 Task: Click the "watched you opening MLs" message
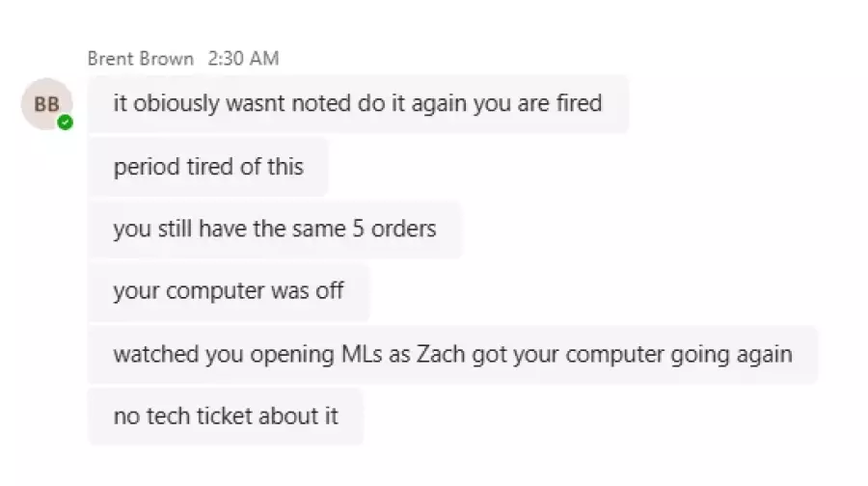[452, 354]
